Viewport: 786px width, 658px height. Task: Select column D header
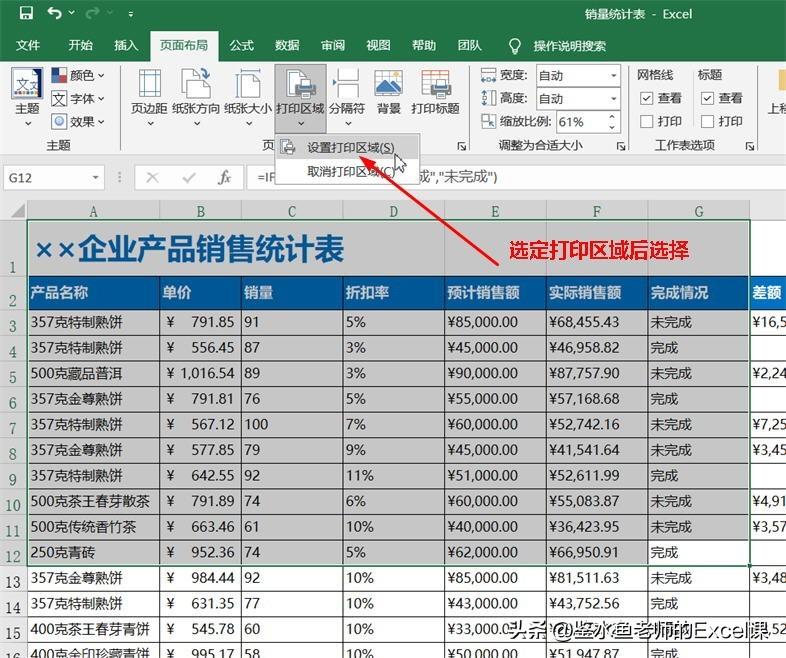394,211
